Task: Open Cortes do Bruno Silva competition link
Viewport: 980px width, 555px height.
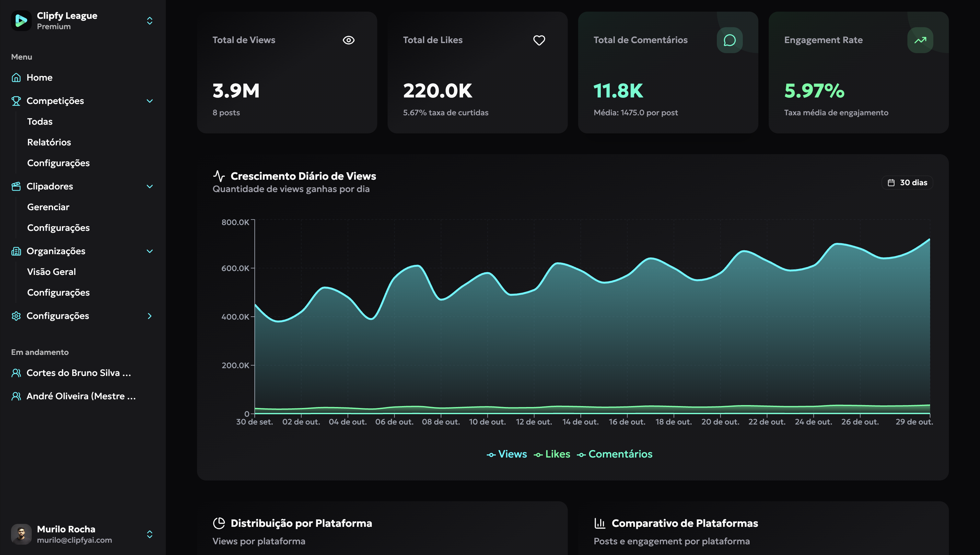Action: (78, 373)
